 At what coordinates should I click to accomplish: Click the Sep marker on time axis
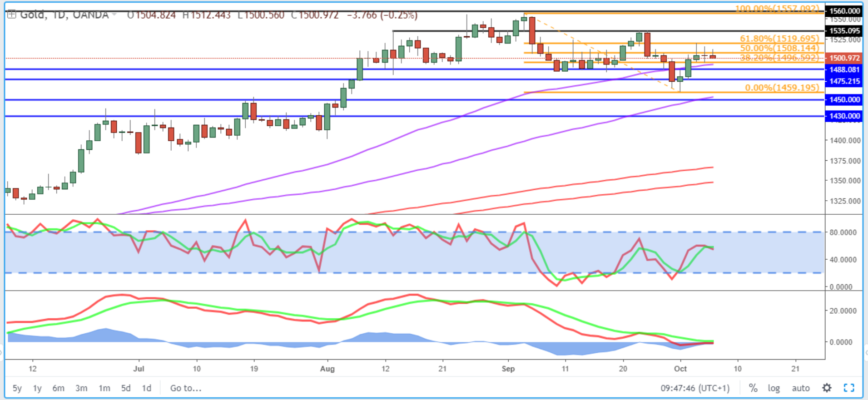(508, 369)
